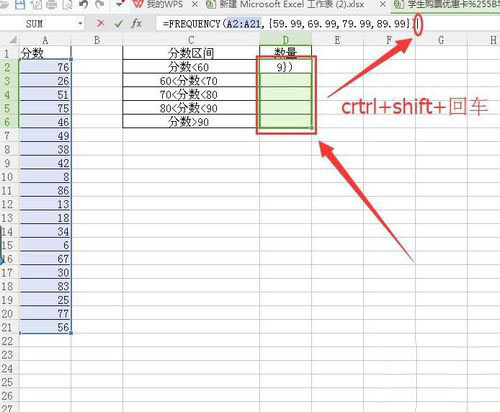The width and height of the screenshot is (500, 412).
Task: Open Print Preview from quick toolbar
Action: pos(68,4)
